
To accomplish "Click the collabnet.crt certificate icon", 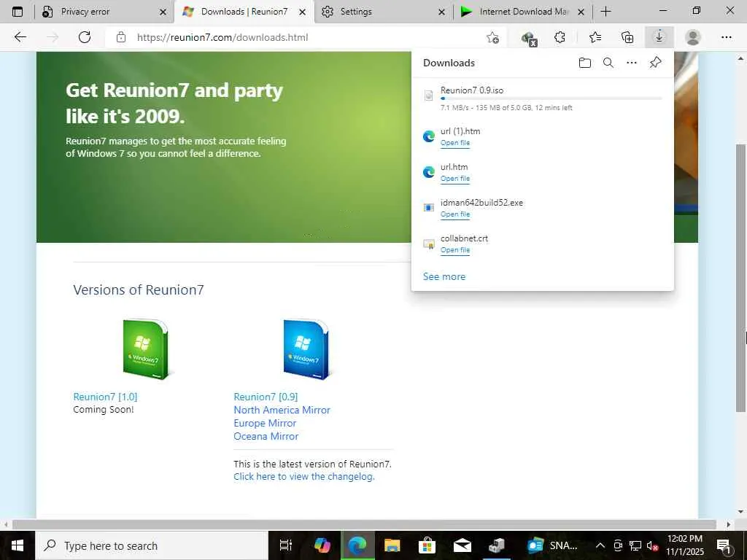I will point(429,244).
